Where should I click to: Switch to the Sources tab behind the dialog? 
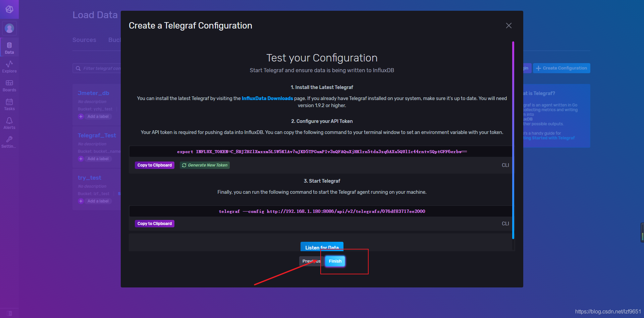click(84, 40)
